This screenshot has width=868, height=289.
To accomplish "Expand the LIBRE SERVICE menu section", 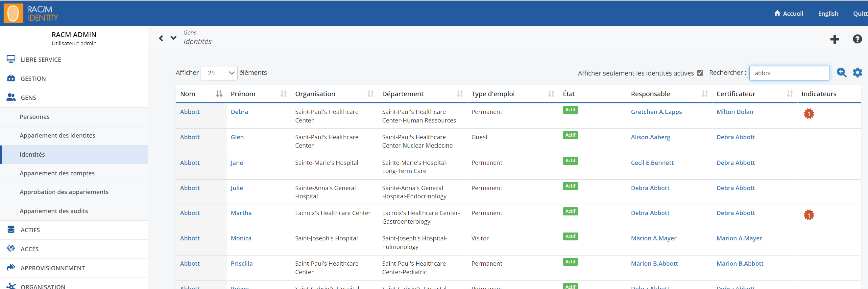I will pos(74,59).
